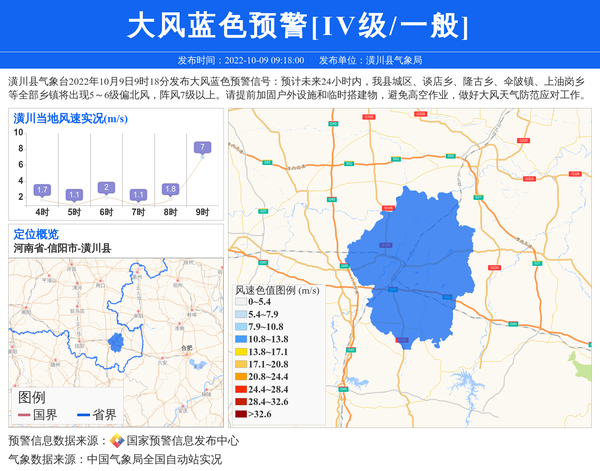Click the 10.8~13.8 blue legend swatch
The width and height of the screenshot is (600, 471).
point(241,339)
